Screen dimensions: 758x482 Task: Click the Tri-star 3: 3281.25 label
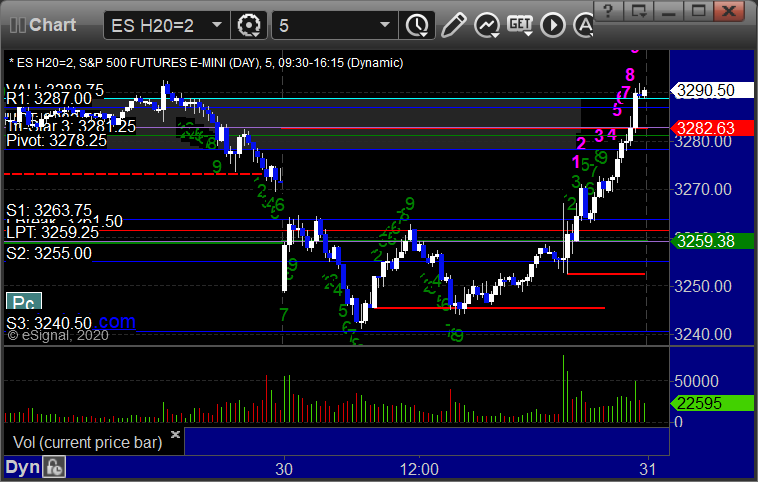[71, 127]
